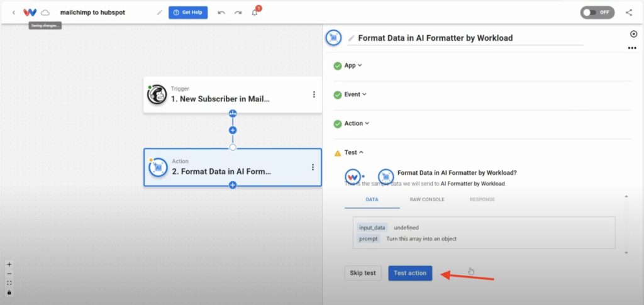Click the 'mailchimp to hubspot' workflow title
The image size is (644, 305).
pyautogui.click(x=92, y=13)
